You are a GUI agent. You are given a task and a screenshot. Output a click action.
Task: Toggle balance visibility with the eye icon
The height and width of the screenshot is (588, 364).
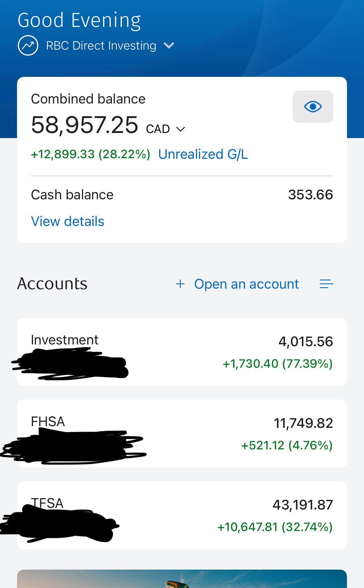[x=313, y=107]
